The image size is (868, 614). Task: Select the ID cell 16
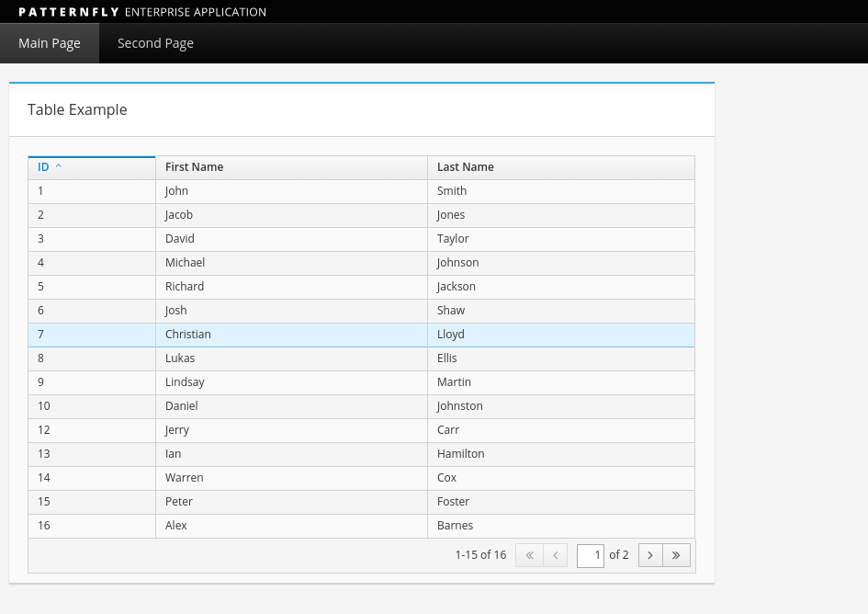(x=92, y=526)
